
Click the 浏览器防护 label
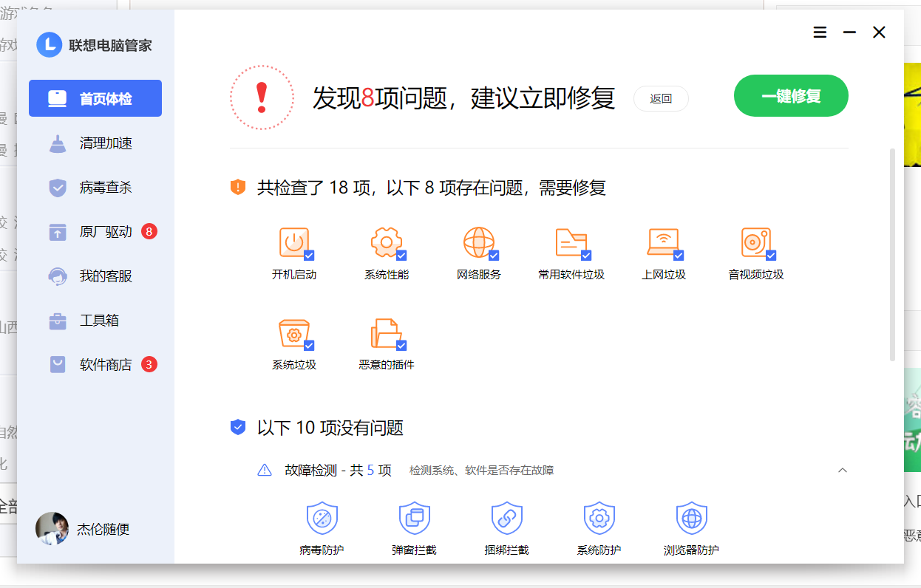coord(691,550)
